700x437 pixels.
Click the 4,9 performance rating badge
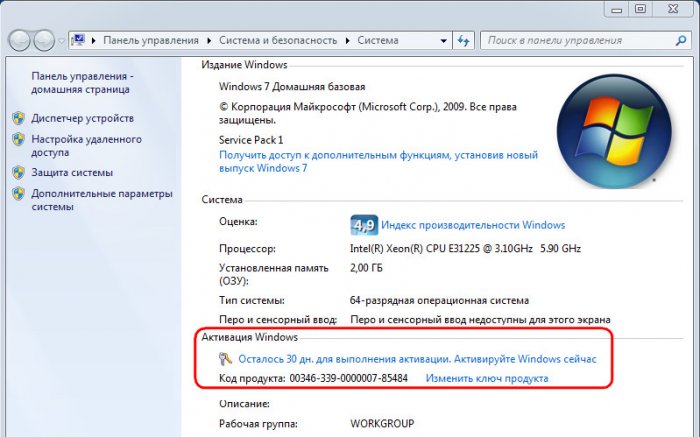pos(364,225)
